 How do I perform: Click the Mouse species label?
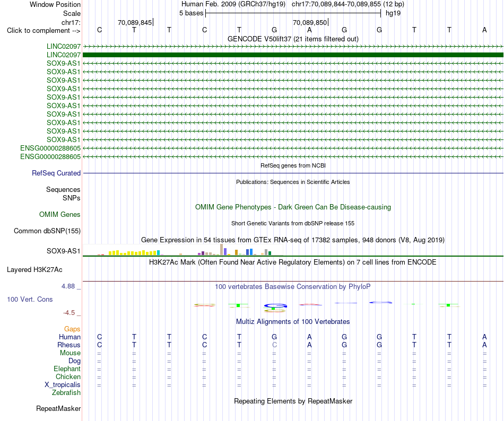point(70,353)
